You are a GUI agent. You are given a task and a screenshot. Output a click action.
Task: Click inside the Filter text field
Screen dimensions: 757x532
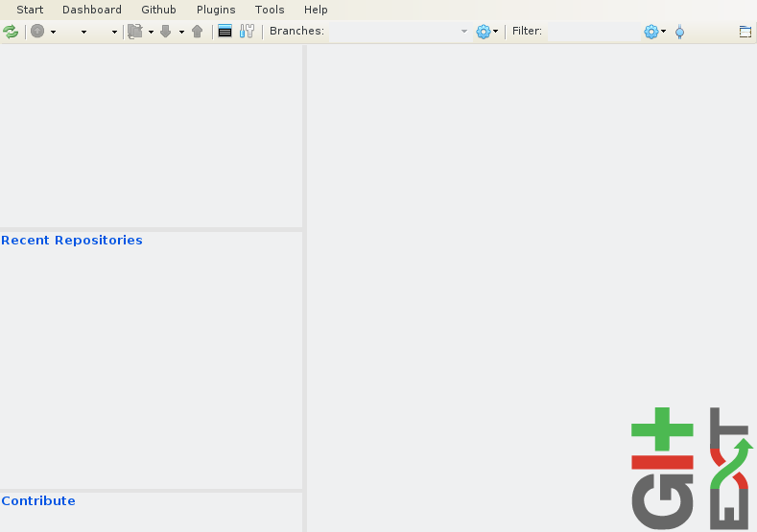594,32
